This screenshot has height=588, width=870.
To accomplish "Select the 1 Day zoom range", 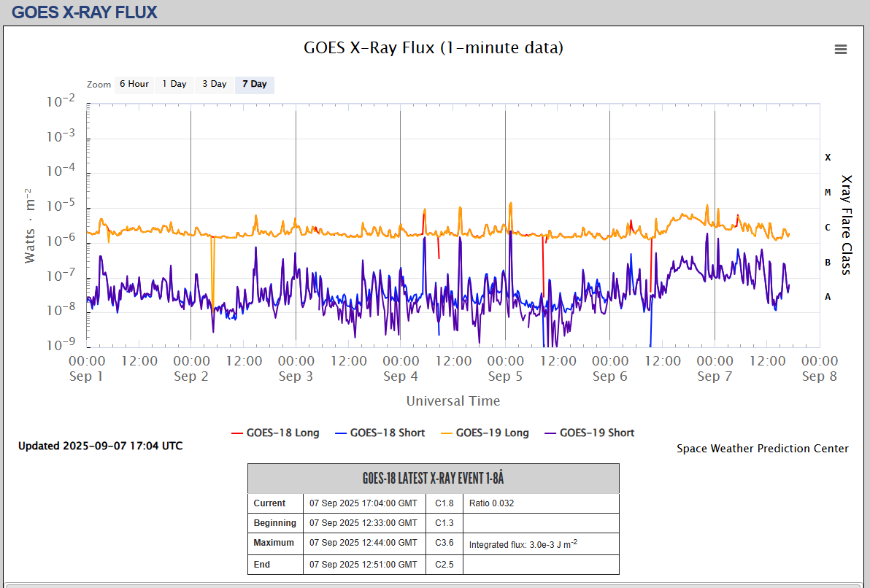I will [174, 84].
